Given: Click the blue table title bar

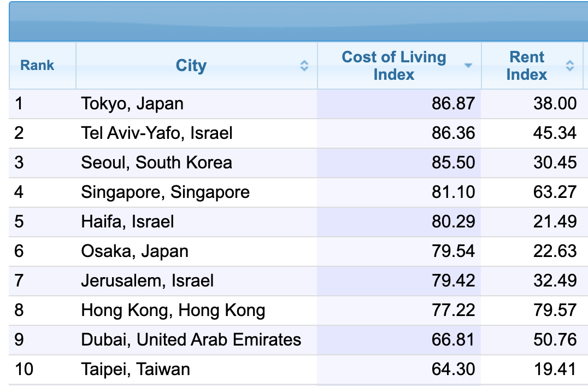Looking at the screenshot, I should coord(298,22).
